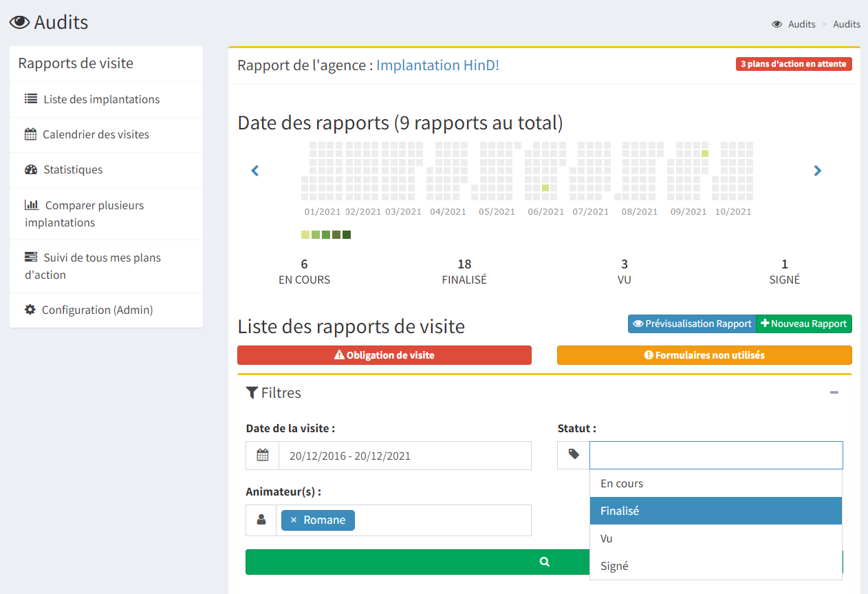Click the Prévisualisation Rapport button
This screenshot has width=868, height=594.
click(x=692, y=323)
